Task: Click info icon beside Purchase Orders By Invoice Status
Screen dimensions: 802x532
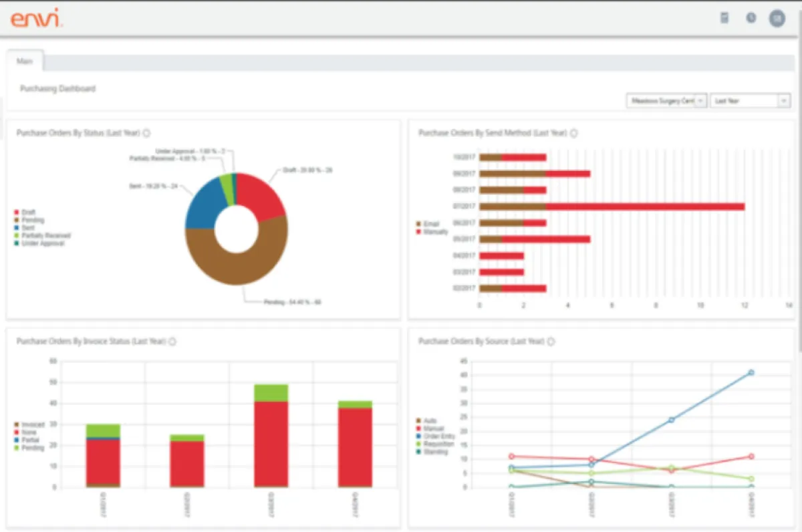Action: pyautogui.click(x=172, y=342)
